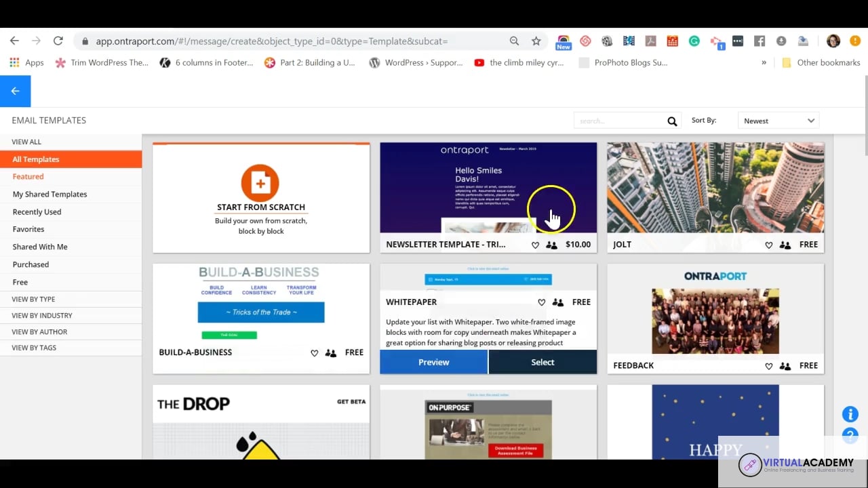868x488 pixels.
Task: Favorite the JOLT template heart icon
Action: click(x=768, y=245)
